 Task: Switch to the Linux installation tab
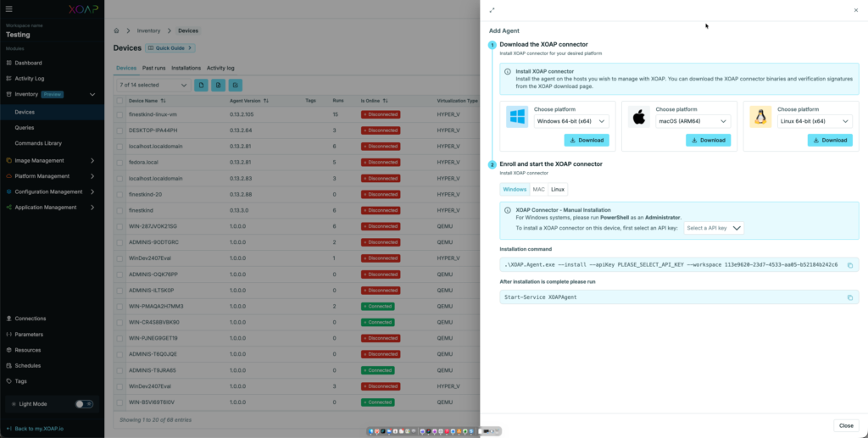tap(558, 189)
